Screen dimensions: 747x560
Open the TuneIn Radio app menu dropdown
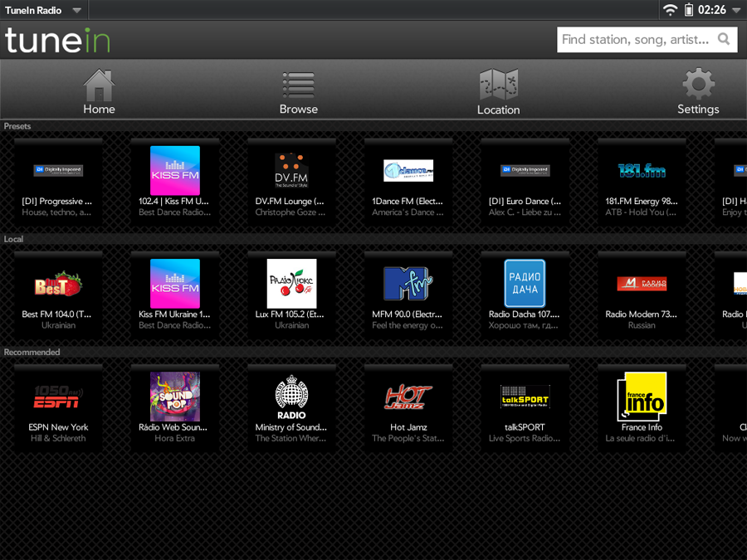pyautogui.click(x=43, y=10)
